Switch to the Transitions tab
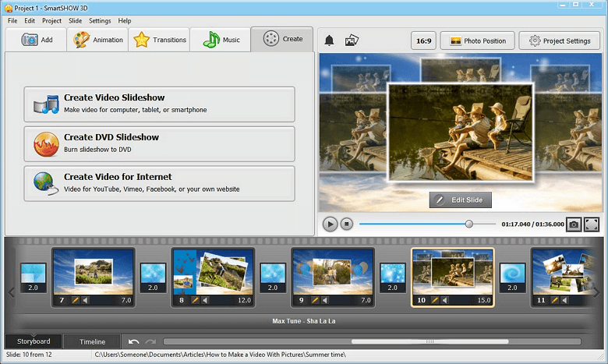 pos(159,40)
